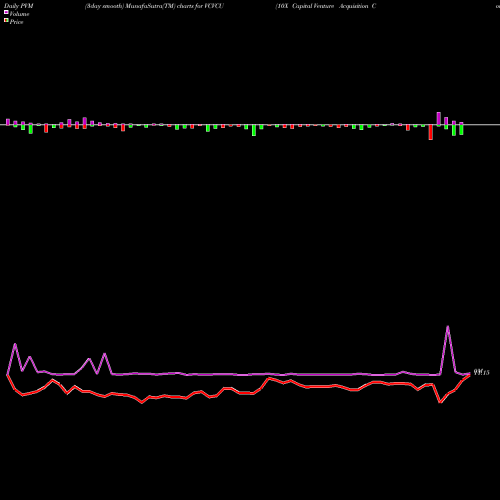Click the '10X Capital Venture Acquisition' heading
This screenshot has height=500, width=500.
point(326,6)
